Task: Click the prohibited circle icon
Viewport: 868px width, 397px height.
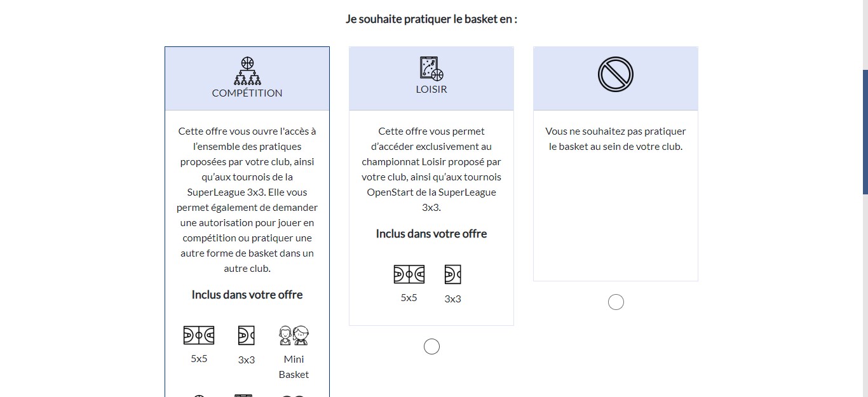Action: coord(616,74)
